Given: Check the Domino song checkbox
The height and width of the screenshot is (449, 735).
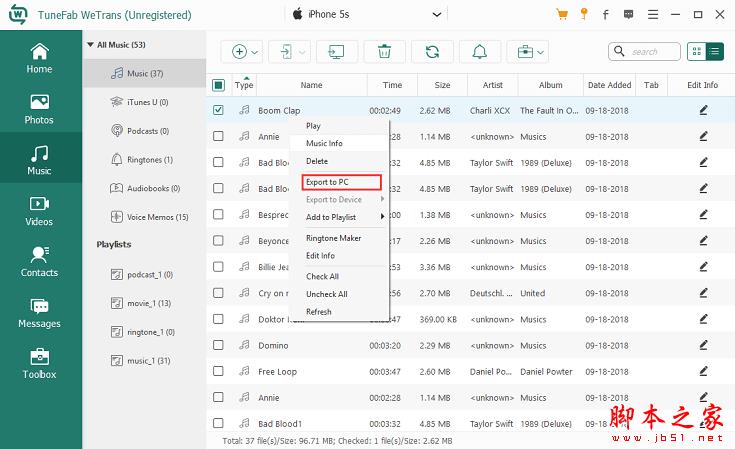Looking at the screenshot, I should (219, 345).
